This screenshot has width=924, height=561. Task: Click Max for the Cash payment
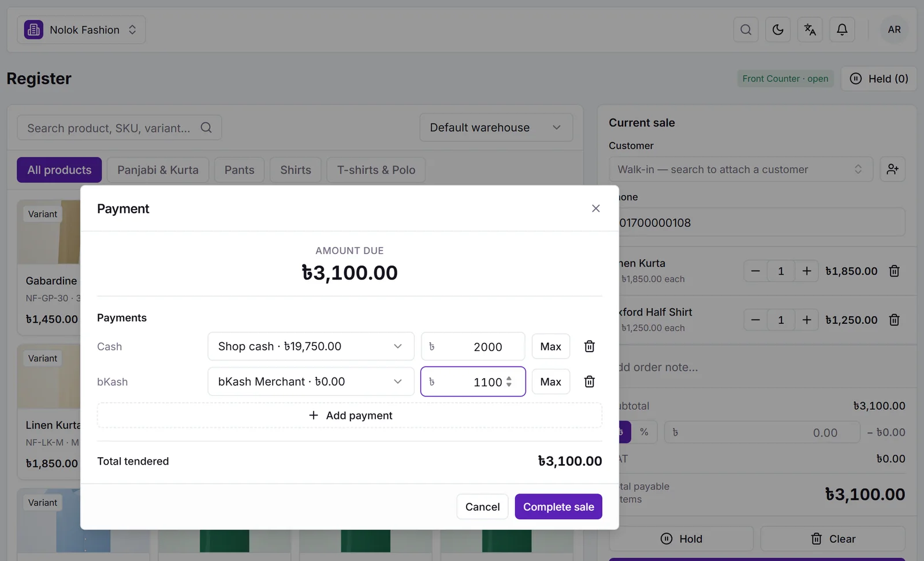550,346
